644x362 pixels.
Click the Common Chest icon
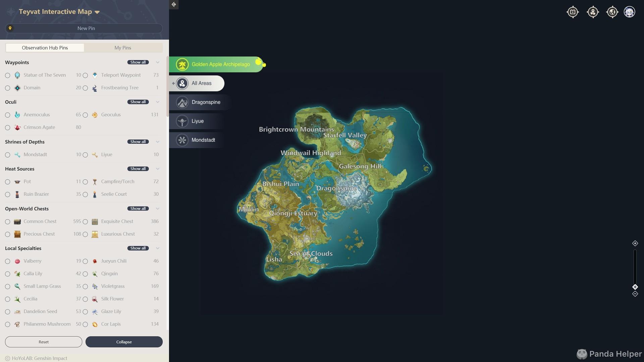pyautogui.click(x=17, y=222)
